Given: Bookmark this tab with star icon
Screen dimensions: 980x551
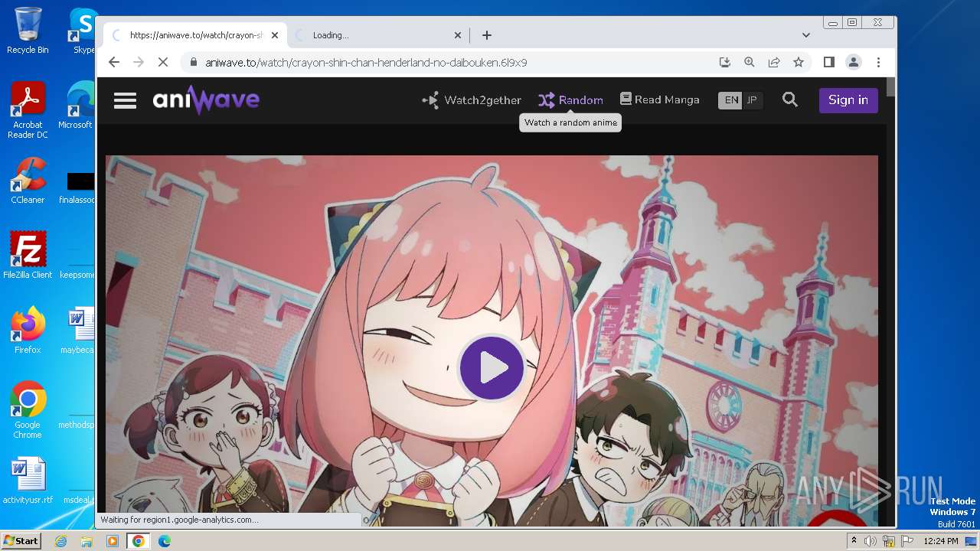Looking at the screenshot, I should (x=799, y=62).
